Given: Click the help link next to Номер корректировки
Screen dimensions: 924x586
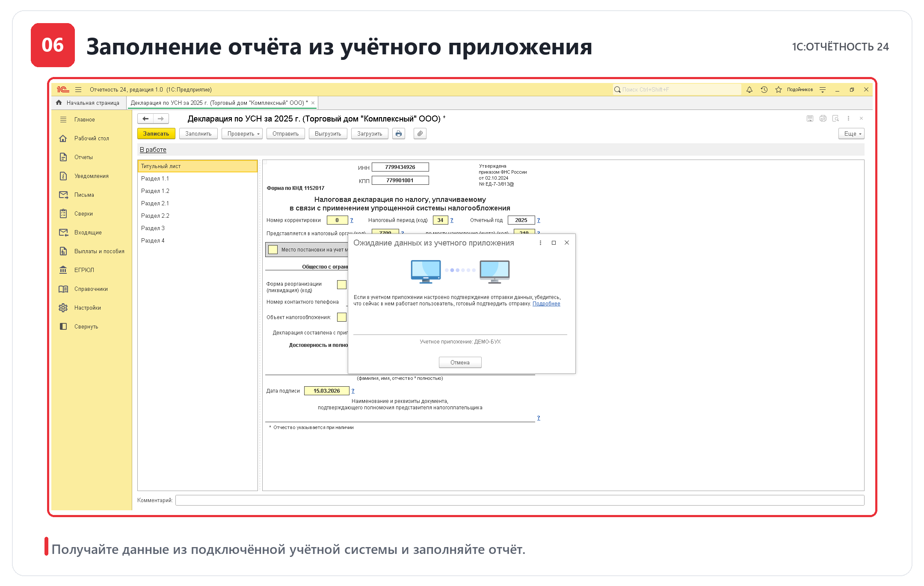Looking at the screenshot, I should click(x=352, y=220).
